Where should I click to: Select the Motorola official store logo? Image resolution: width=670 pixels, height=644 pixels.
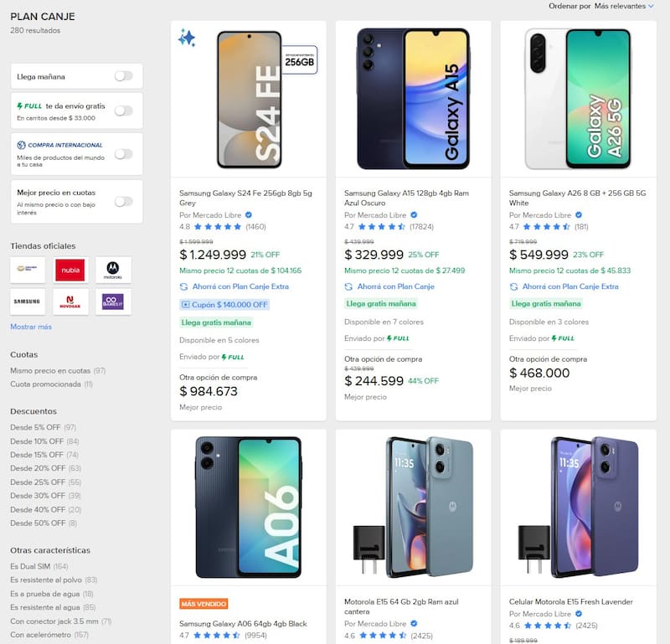click(113, 269)
